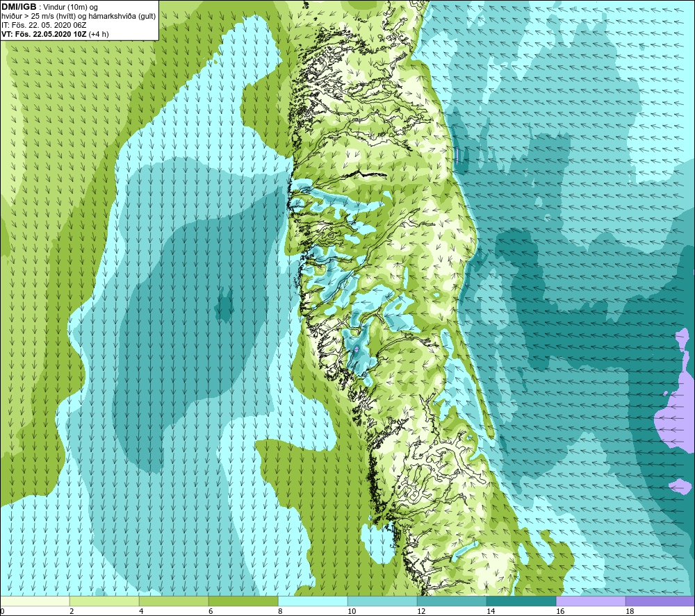The width and height of the screenshot is (695, 616).
Task: Click the purple swatch above 18 m/s
Action: [660, 601]
